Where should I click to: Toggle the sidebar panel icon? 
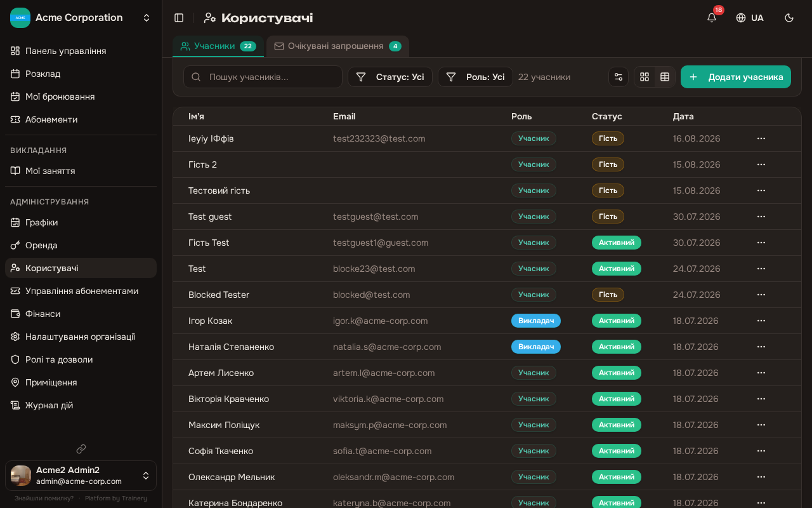click(x=179, y=18)
